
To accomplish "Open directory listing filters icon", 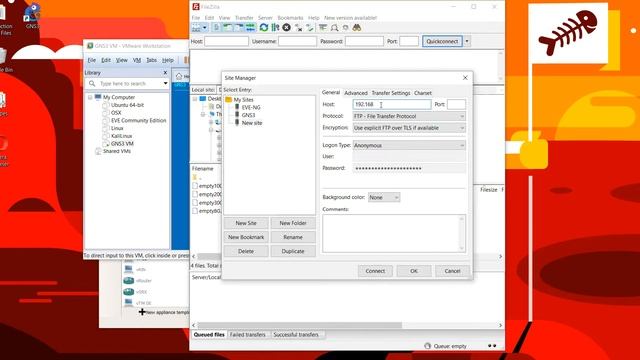I will [x=323, y=28].
